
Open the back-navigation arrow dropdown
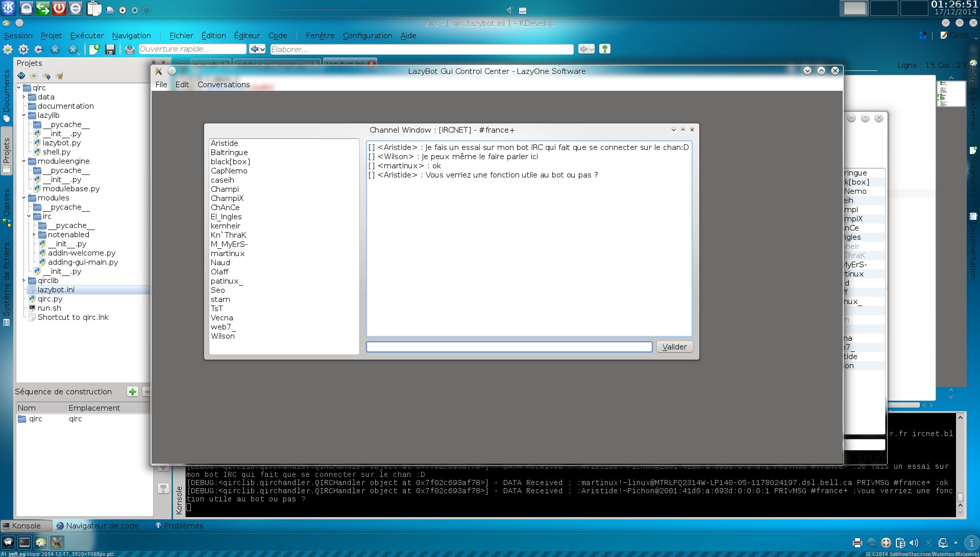[262, 49]
